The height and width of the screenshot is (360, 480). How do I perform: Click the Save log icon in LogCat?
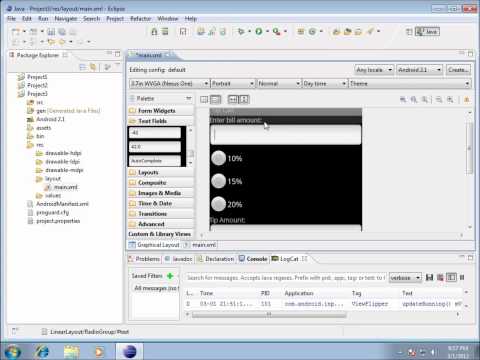click(429, 277)
